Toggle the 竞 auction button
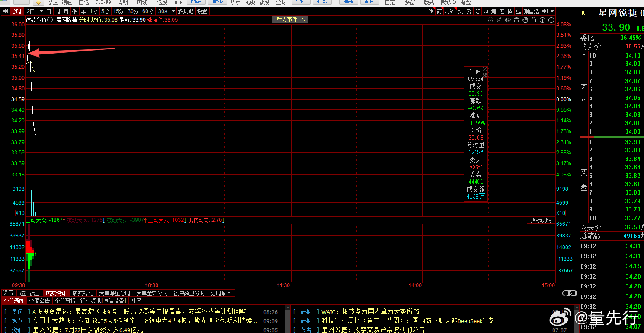Image resolution: width=644 pixels, height=333 pixels. tap(494, 11)
